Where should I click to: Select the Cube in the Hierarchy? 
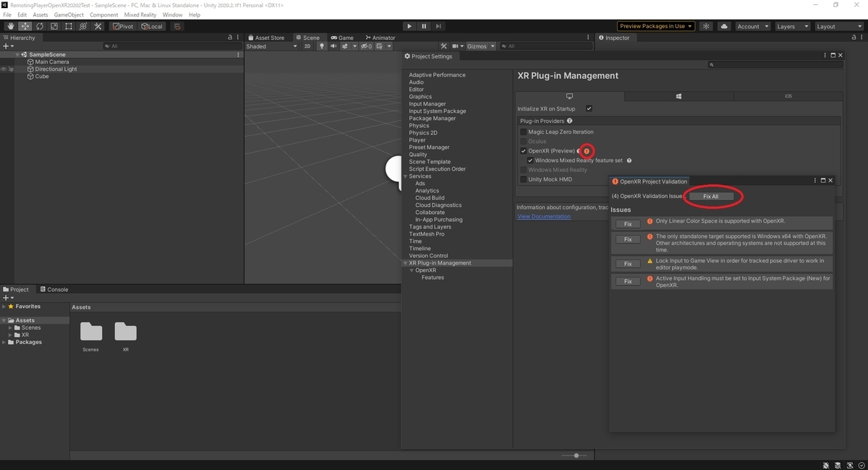pyautogui.click(x=41, y=77)
